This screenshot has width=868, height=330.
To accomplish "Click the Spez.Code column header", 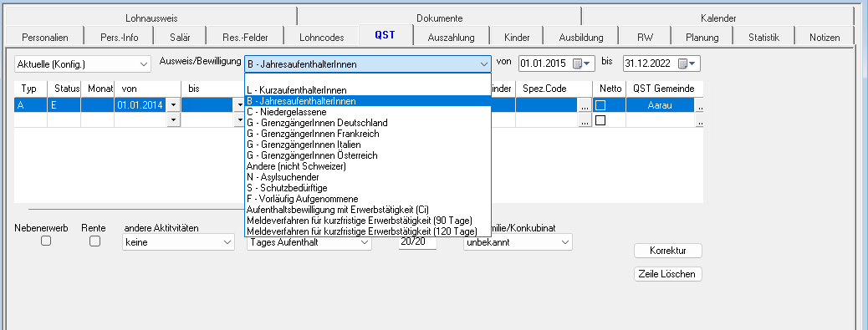I will pyautogui.click(x=554, y=89).
